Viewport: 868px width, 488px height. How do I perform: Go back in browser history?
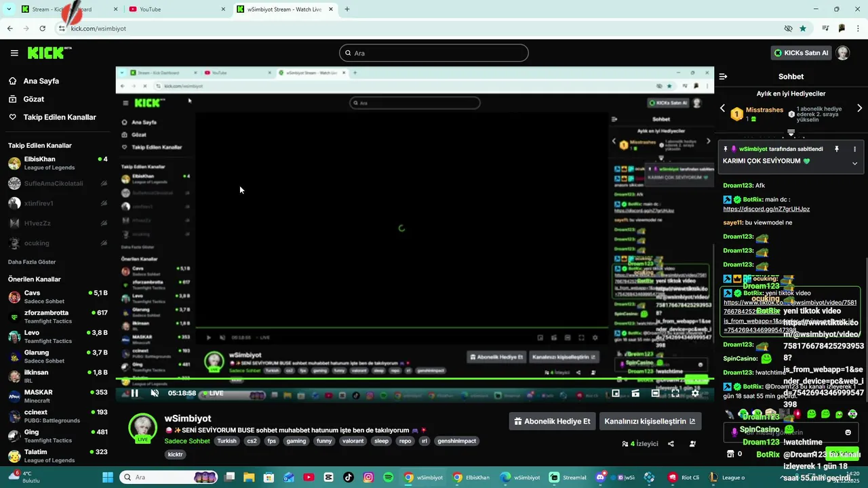point(9,28)
